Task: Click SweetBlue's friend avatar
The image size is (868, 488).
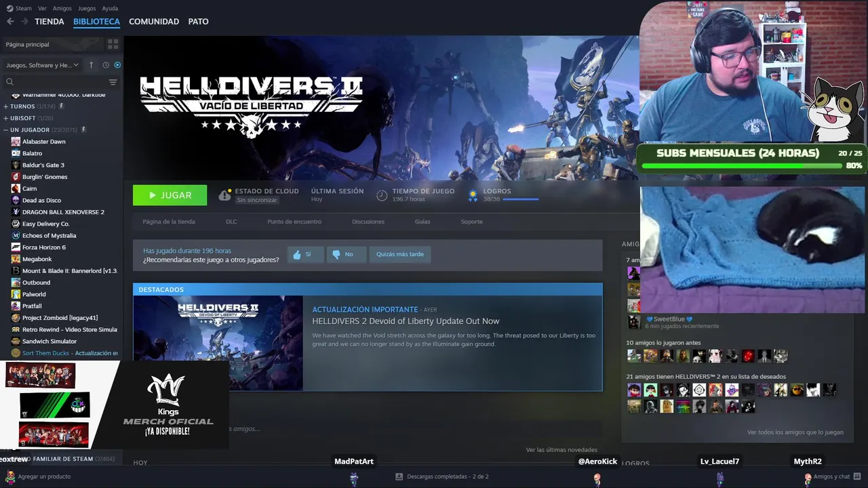Action: coord(633,322)
